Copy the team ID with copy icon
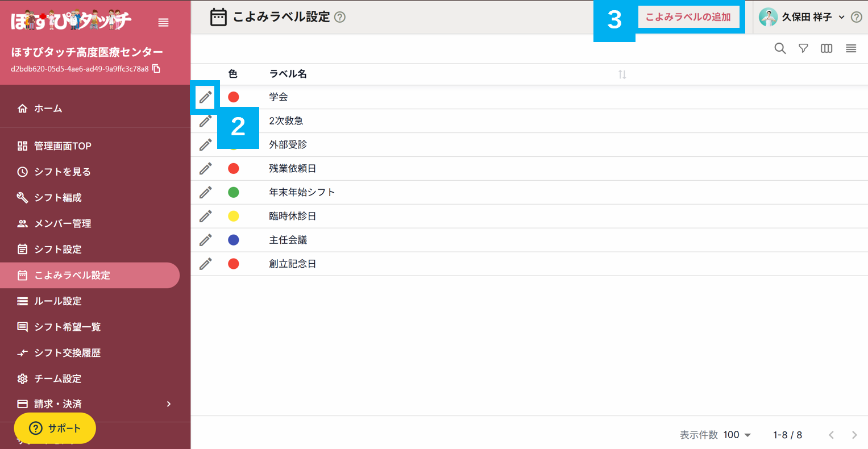Image resolution: width=868 pixels, height=449 pixels. click(x=156, y=69)
